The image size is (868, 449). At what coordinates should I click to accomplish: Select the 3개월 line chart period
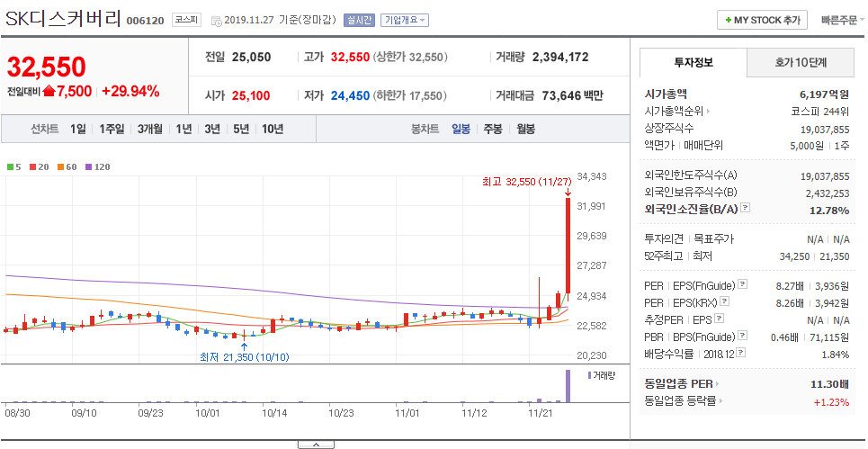coord(150,129)
